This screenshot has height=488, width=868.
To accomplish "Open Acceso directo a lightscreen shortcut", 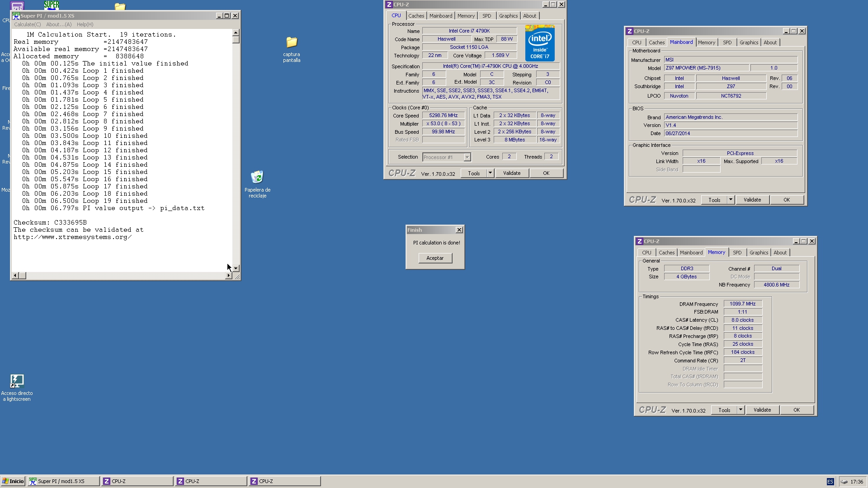I will tap(17, 381).
